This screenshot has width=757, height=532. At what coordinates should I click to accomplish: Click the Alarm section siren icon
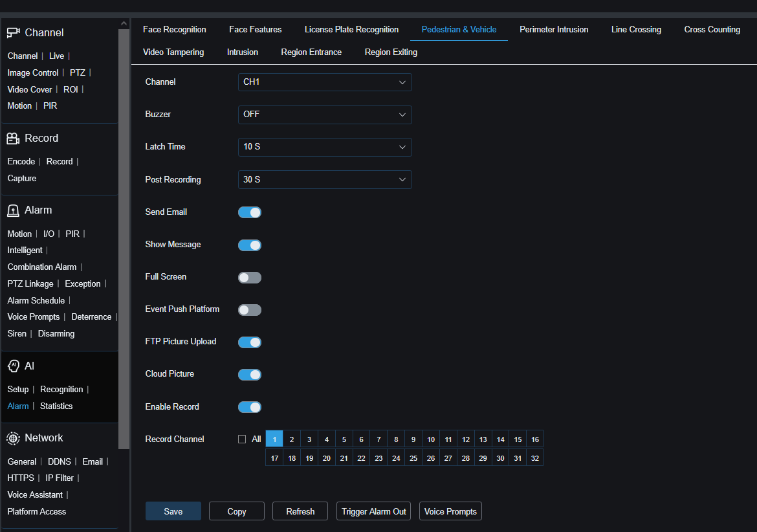(13, 210)
